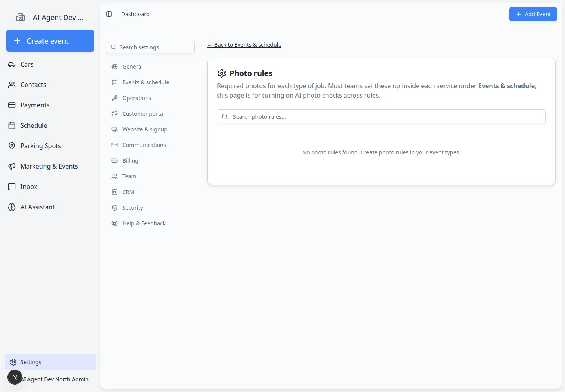565x392 pixels.
Task: Follow Back to Events & schedule link
Action: pyautogui.click(x=244, y=45)
